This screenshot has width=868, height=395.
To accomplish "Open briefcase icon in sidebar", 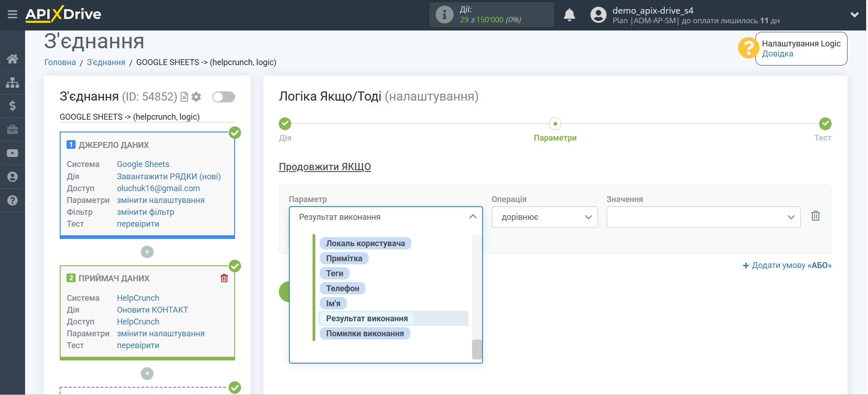I will [12, 130].
